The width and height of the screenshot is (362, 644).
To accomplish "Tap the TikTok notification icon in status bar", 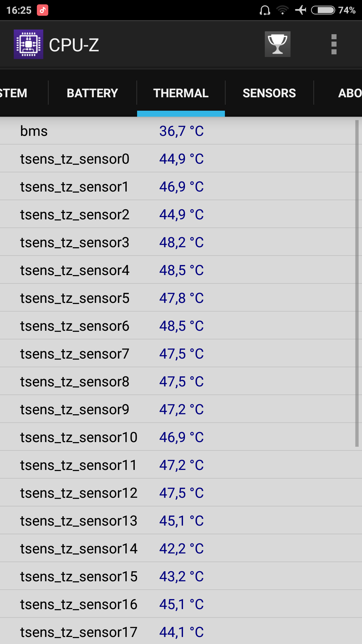I will pyautogui.click(x=43, y=10).
